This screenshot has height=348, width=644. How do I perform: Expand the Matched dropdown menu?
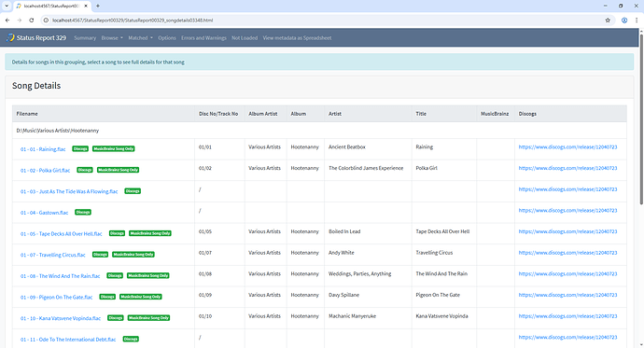point(140,37)
